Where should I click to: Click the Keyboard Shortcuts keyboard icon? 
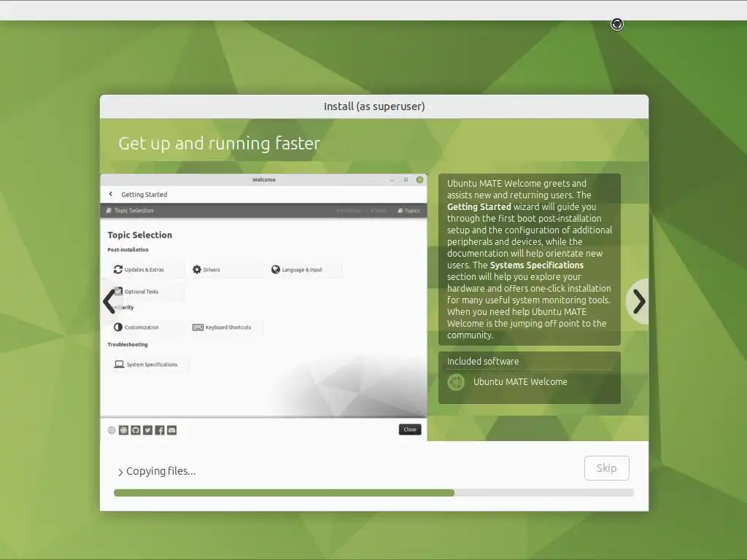coord(198,327)
